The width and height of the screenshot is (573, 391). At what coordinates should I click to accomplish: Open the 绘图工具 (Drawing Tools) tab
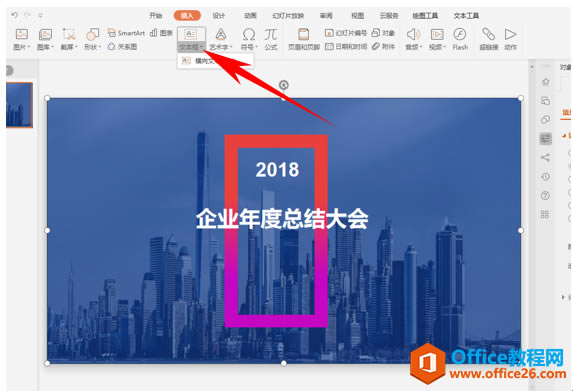coord(425,15)
